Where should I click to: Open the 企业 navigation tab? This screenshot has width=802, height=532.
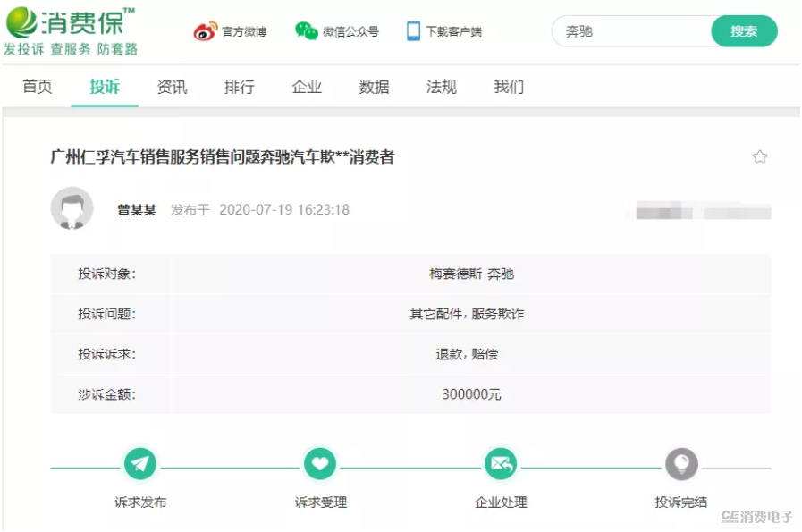[x=307, y=87]
